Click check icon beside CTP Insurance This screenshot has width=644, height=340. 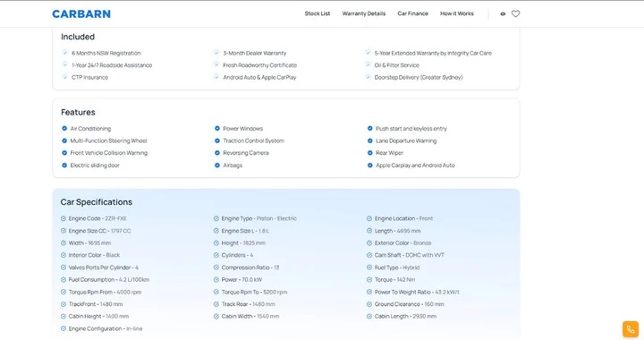(x=64, y=76)
